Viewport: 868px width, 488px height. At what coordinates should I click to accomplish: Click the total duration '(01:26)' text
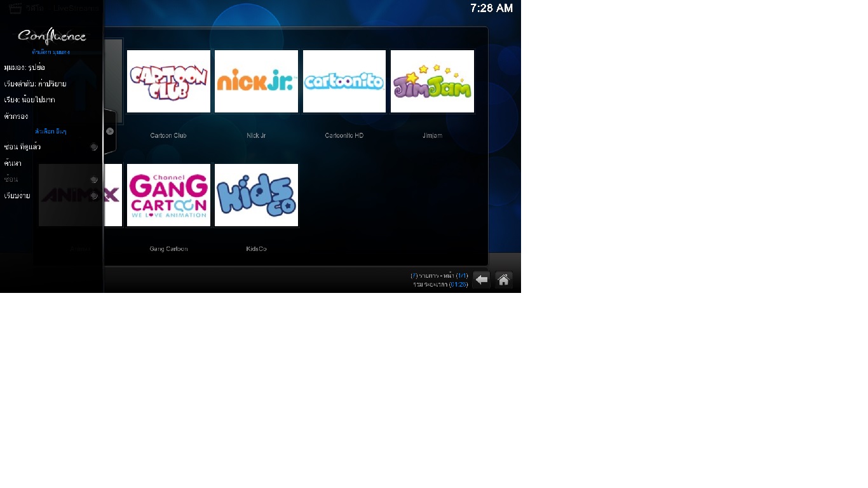click(440, 284)
